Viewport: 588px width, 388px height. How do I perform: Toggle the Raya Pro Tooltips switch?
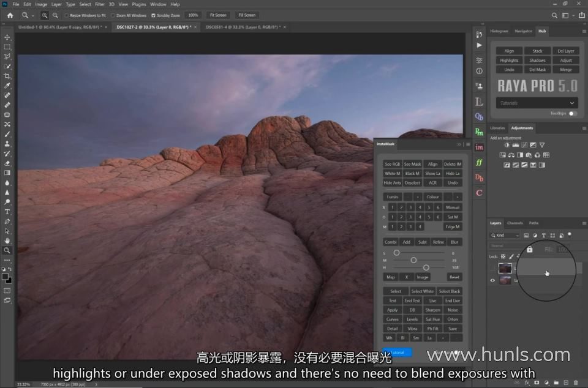(573, 113)
